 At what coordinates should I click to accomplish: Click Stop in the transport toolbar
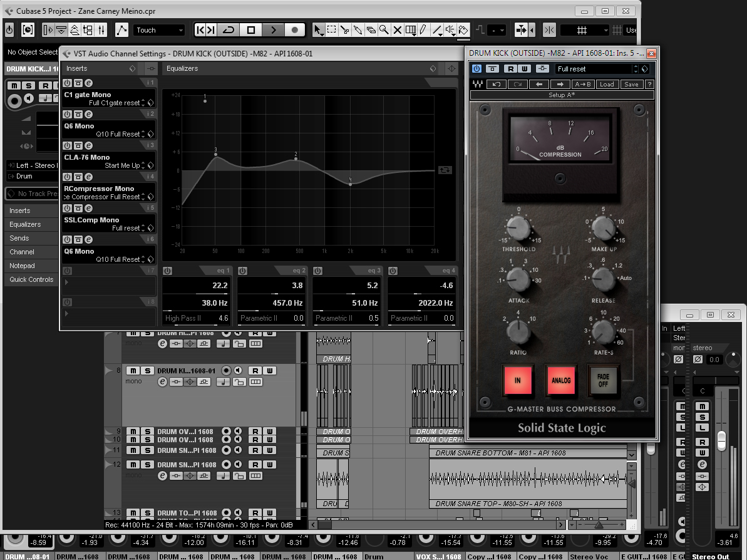[x=251, y=30]
